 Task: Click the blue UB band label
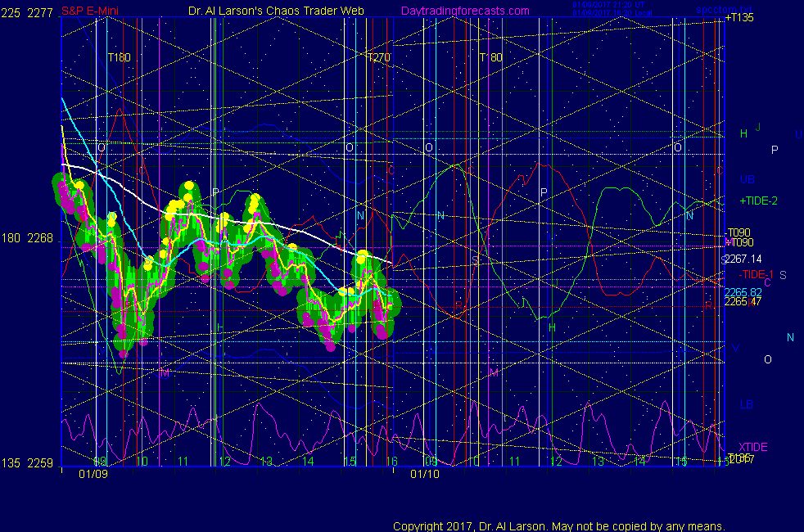tap(747, 179)
